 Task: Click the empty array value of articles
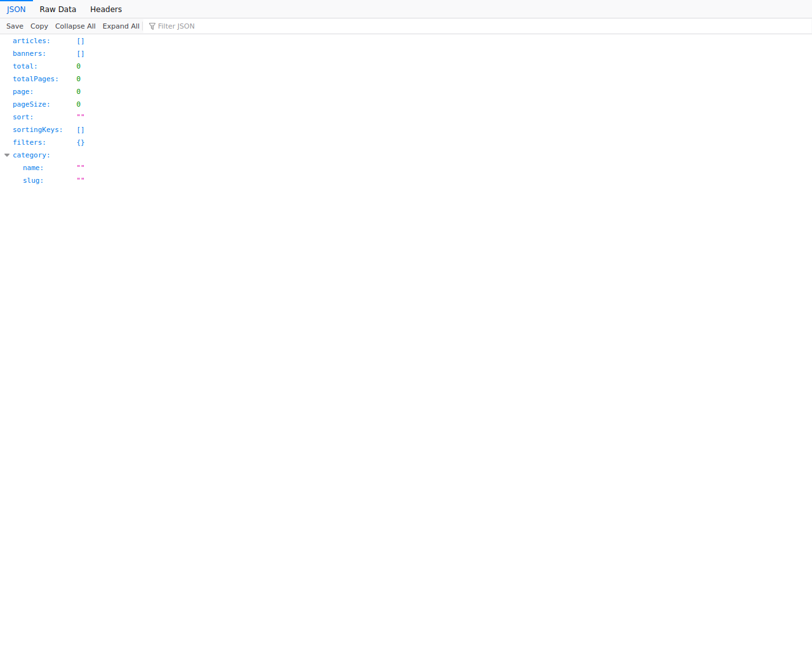click(x=81, y=41)
